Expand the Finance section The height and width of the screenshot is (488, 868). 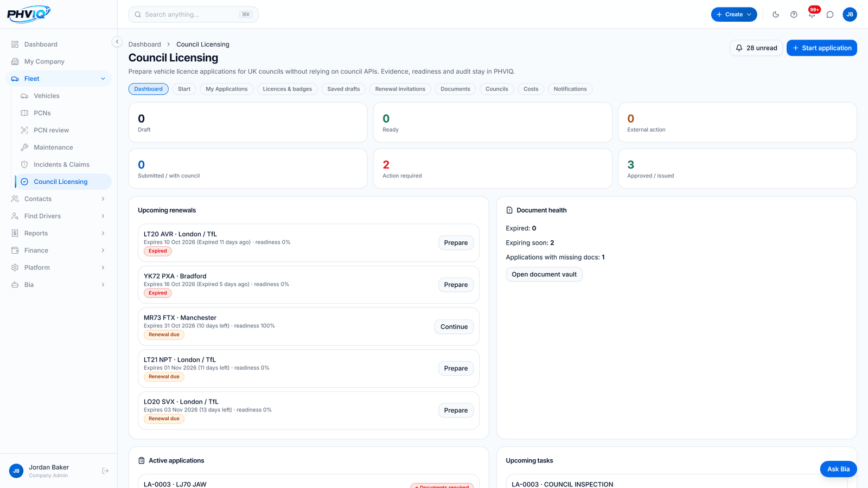tap(59, 251)
